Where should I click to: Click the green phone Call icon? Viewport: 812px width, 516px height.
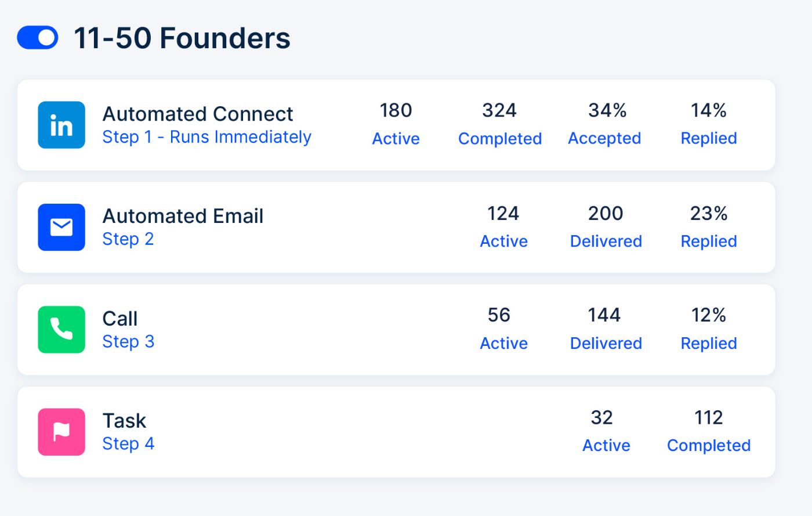61,330
